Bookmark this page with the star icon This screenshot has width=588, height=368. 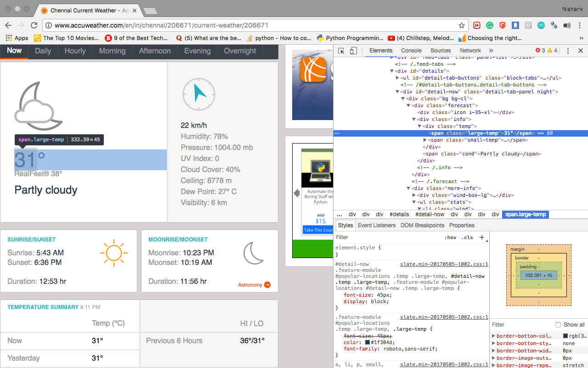coord(462,25)
